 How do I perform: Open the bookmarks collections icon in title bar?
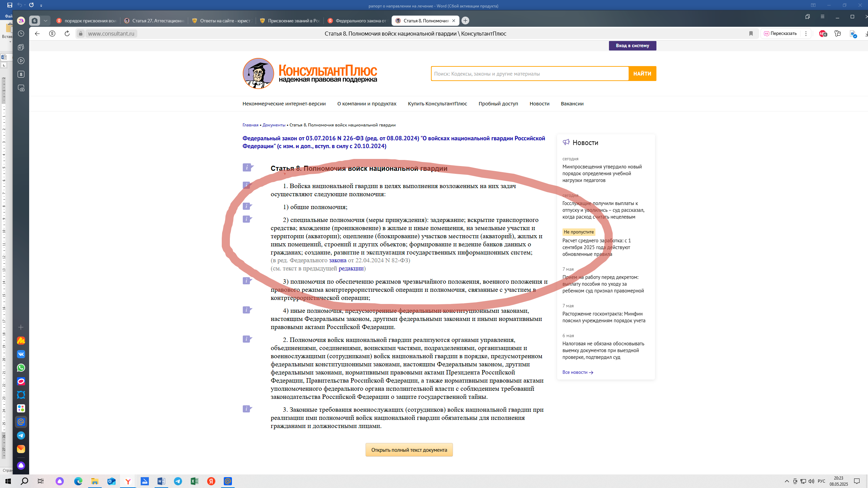coord(807,17)
